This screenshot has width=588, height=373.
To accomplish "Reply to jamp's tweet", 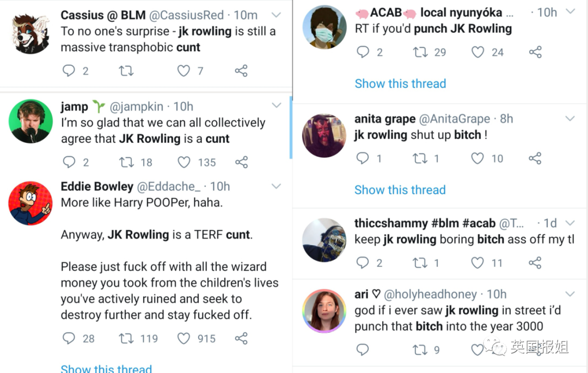I will click(69, 162).
